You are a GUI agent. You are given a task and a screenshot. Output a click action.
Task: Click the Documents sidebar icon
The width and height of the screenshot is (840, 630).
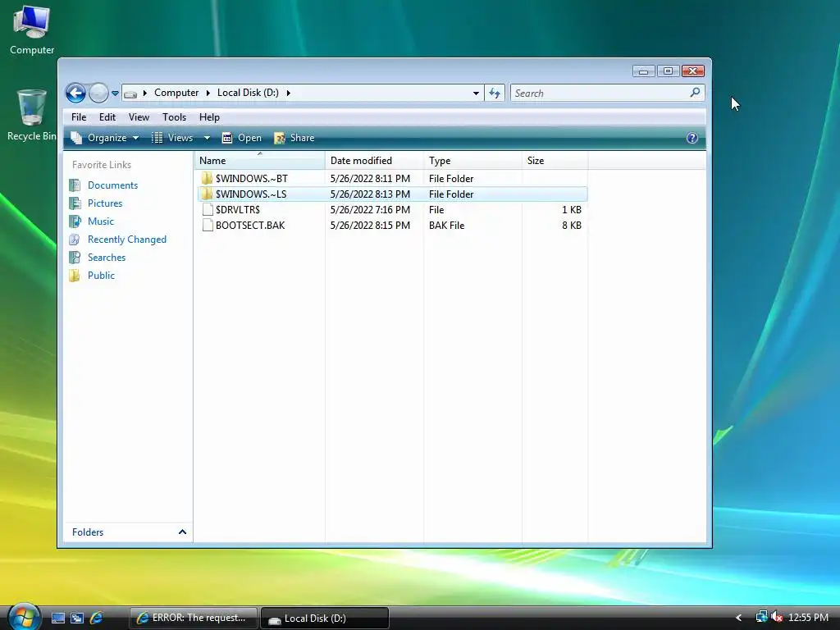pos(75,185)
